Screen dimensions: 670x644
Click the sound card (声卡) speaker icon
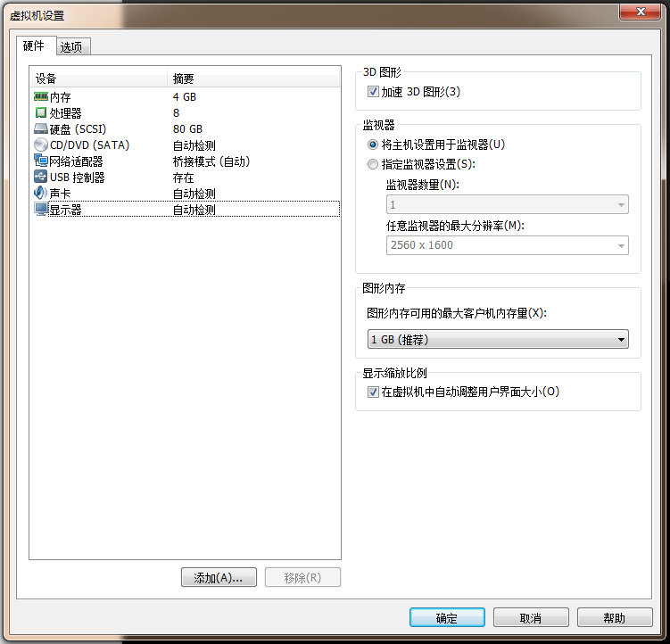(41, 194)
